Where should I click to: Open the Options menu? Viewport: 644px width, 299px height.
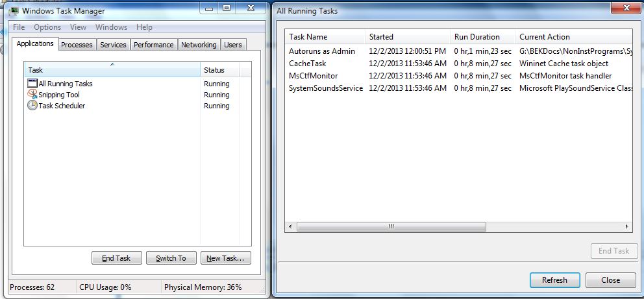pos(47,27)
